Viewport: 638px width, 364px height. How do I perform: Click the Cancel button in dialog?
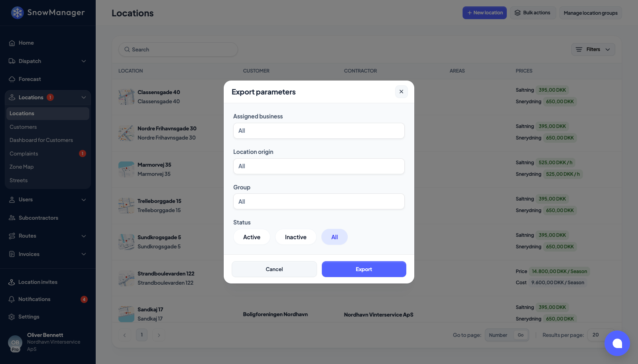274,269
